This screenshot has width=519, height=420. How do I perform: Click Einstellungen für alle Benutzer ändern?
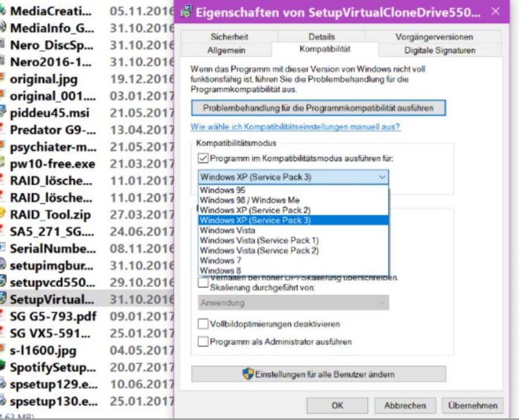[318, 374]
